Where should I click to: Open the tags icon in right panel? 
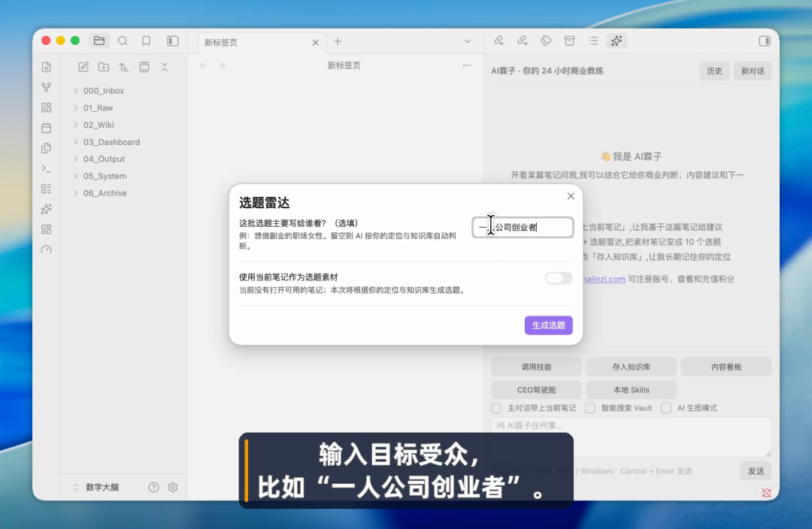546,41
